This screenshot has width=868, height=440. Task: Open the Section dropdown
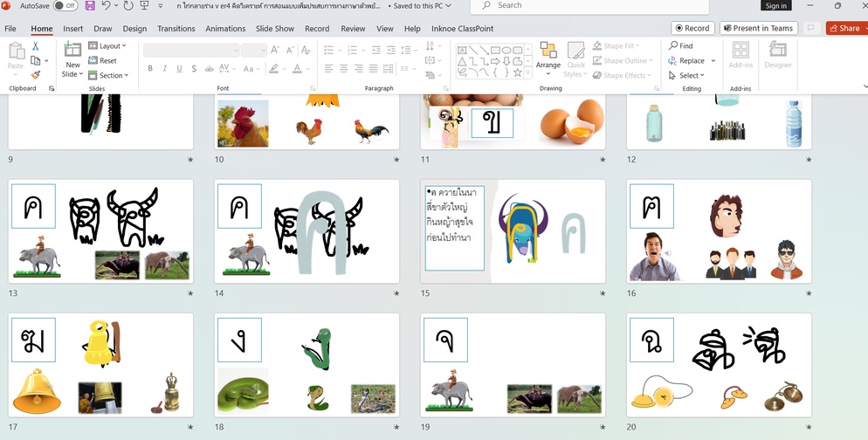[108, 75]
